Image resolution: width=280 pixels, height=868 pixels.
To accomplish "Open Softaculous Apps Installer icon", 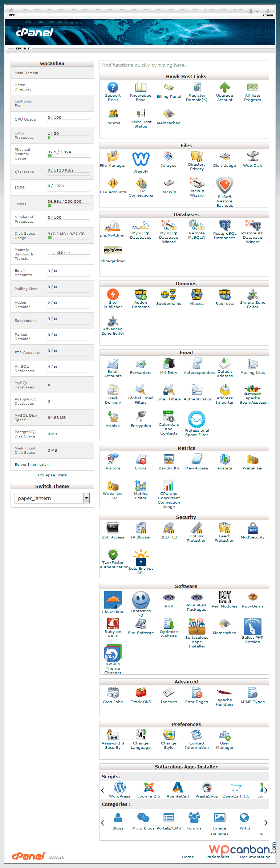I will pos(197,626).
